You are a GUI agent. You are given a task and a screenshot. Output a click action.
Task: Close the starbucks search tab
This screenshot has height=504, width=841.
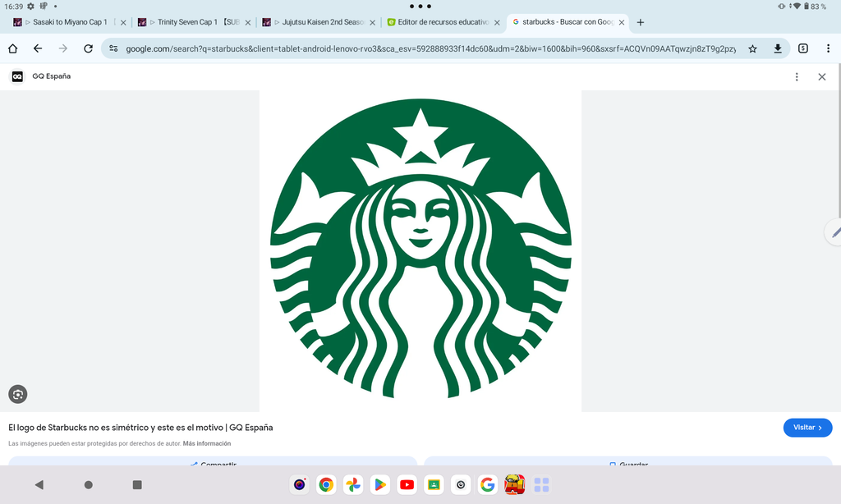click(x=622, y=22)
